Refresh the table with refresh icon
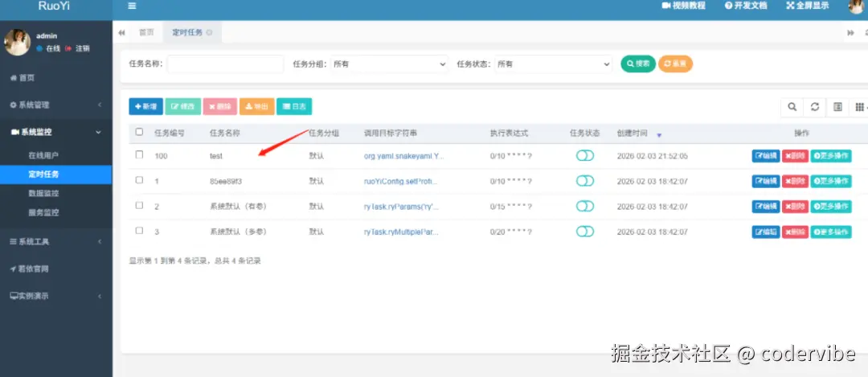 815,108
